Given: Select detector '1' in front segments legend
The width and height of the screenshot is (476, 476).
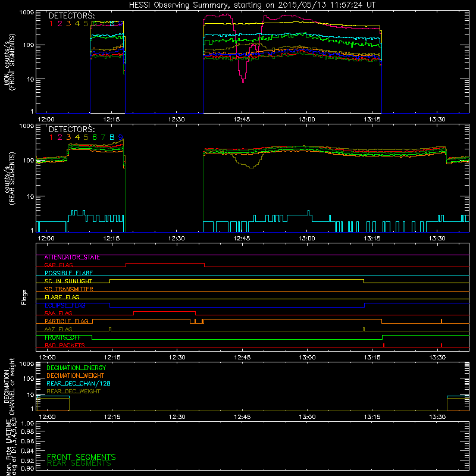Looking at the screenshot, I should pyautogui.click(x=51, y=24).
